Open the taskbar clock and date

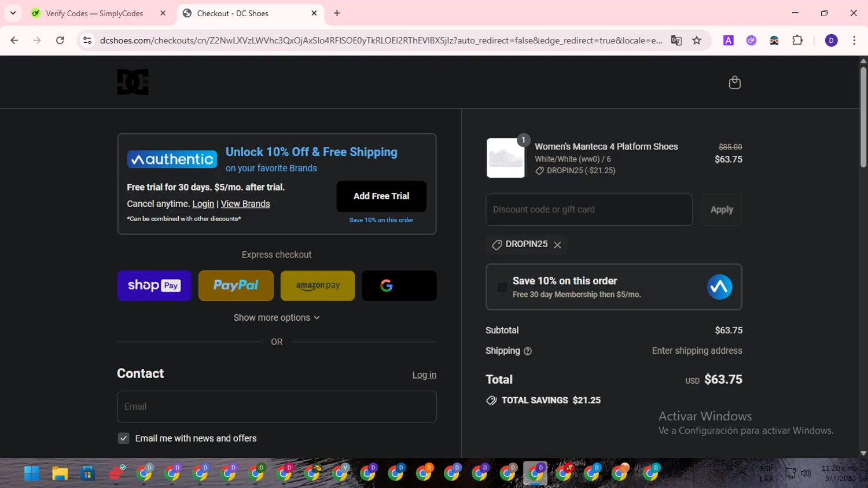[x=838, y=474]
